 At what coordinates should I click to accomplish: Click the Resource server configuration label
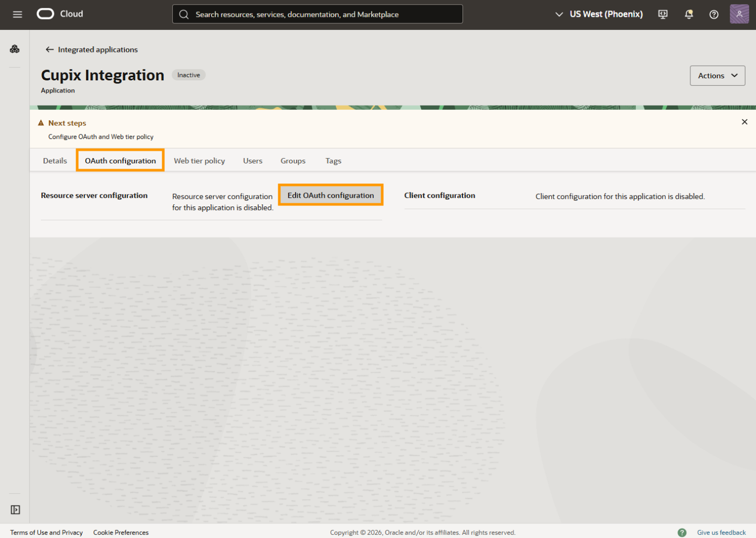coord(94,195)
